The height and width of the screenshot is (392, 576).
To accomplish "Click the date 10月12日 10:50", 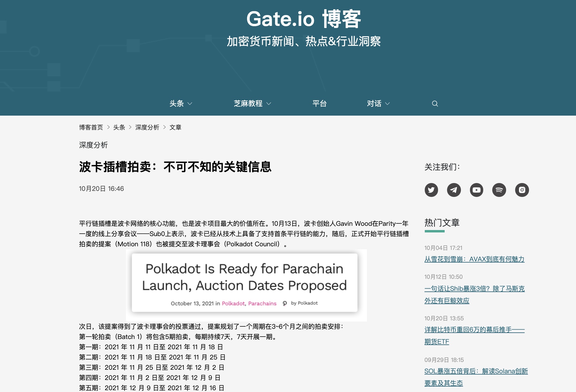I will tap(443, 277).
